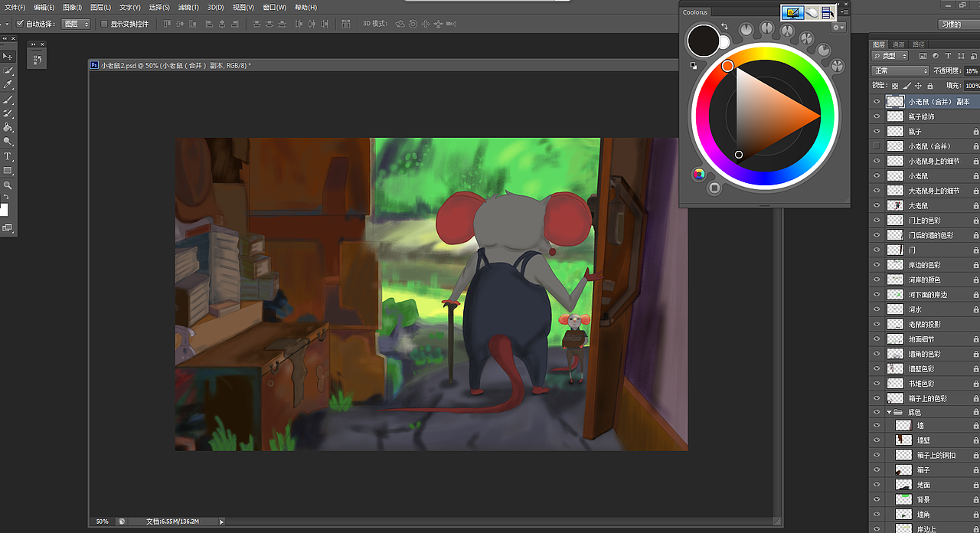980x533 pixels.
Task: Open the 滤镜(T) menu
Action: pyautogui.click(x=188, y=7)
